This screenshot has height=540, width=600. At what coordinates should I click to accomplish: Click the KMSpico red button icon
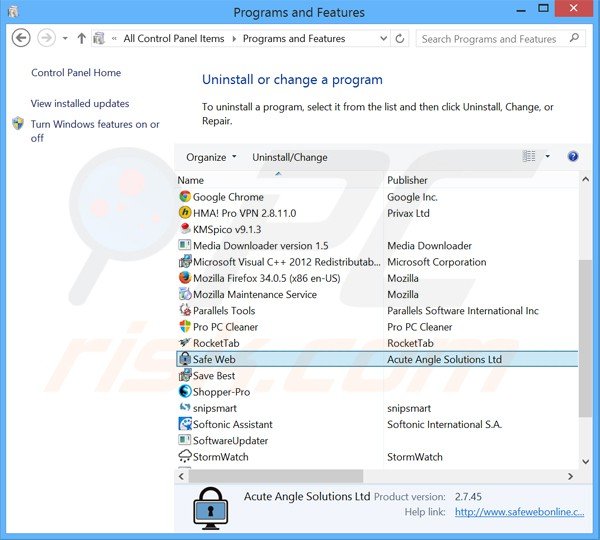tap(185, 229)
